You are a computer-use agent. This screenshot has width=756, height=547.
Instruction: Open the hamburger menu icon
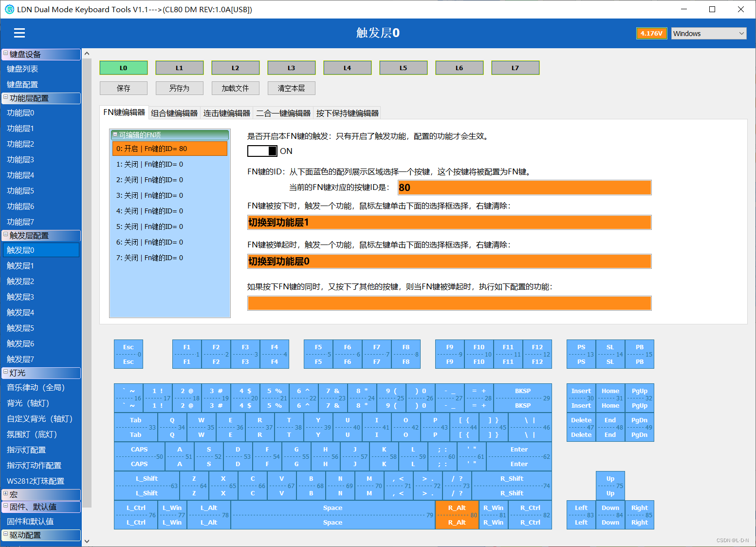pyautogui.click(x=19, y=33)
